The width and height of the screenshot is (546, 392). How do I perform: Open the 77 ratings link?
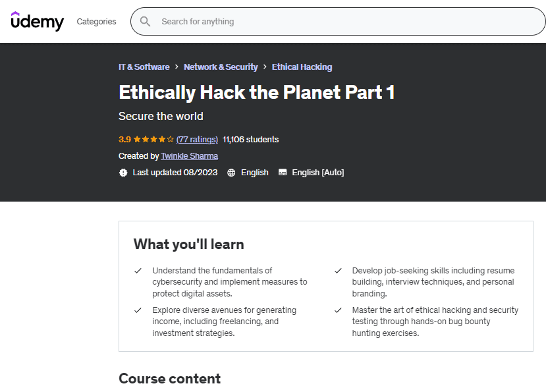(x=197, y=140)
